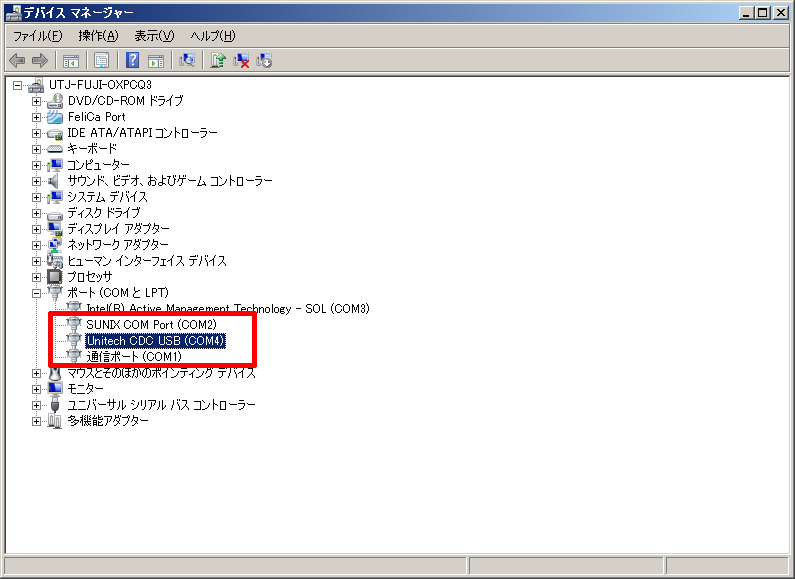
Task: Select ユニバーサル シリアル バス コントローラー label
Action: coord(161,405)
